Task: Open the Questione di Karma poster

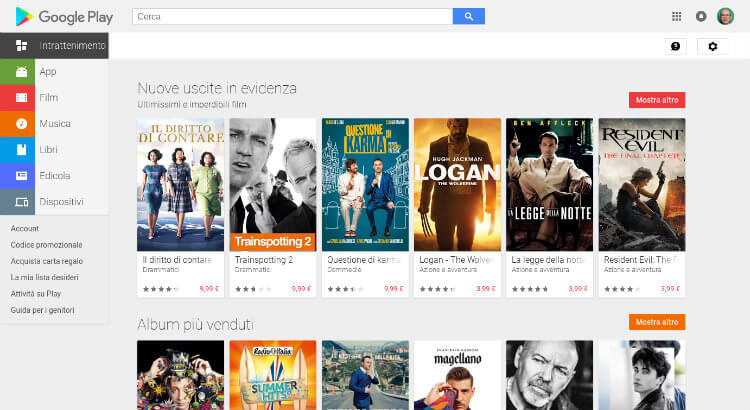Action: click(x=365, y=185)
